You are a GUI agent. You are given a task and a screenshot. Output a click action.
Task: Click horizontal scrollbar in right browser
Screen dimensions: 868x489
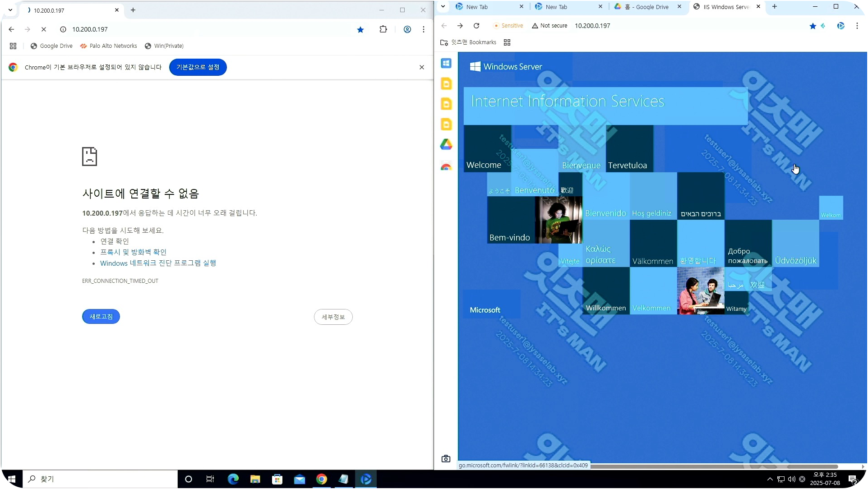tap(714, 466)
